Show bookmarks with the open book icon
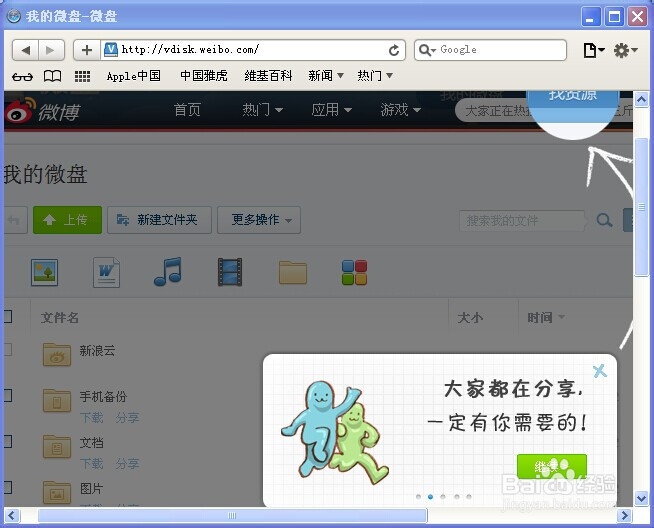Image resolution: width=654 pixels, height=528 pixels. [53, 76]
